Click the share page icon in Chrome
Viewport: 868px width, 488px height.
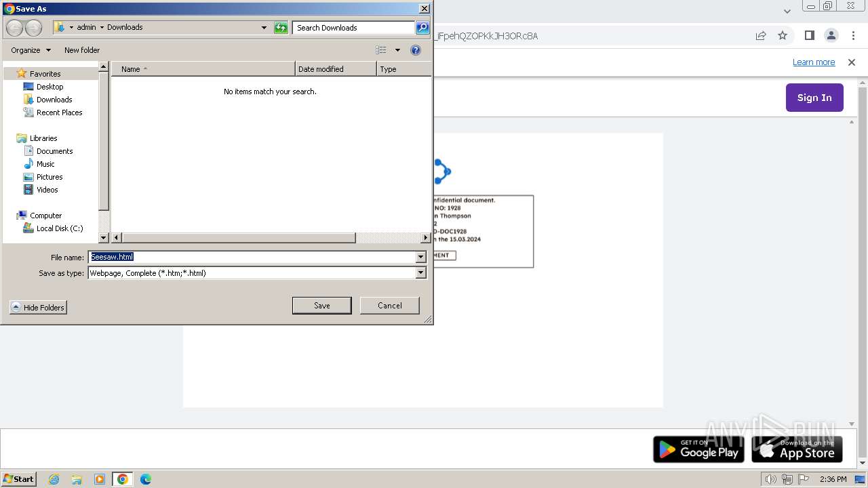coord(761,35)
